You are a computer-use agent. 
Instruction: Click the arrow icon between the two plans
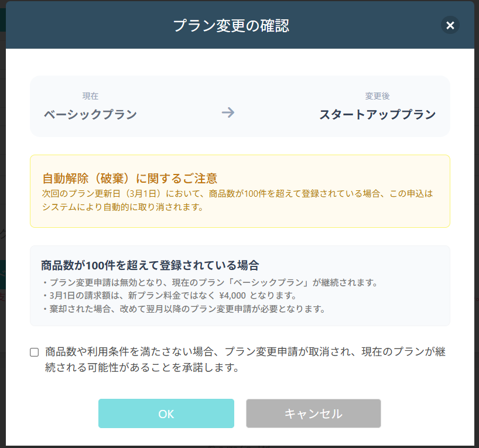pyautogui.click(x=228, y=112)
